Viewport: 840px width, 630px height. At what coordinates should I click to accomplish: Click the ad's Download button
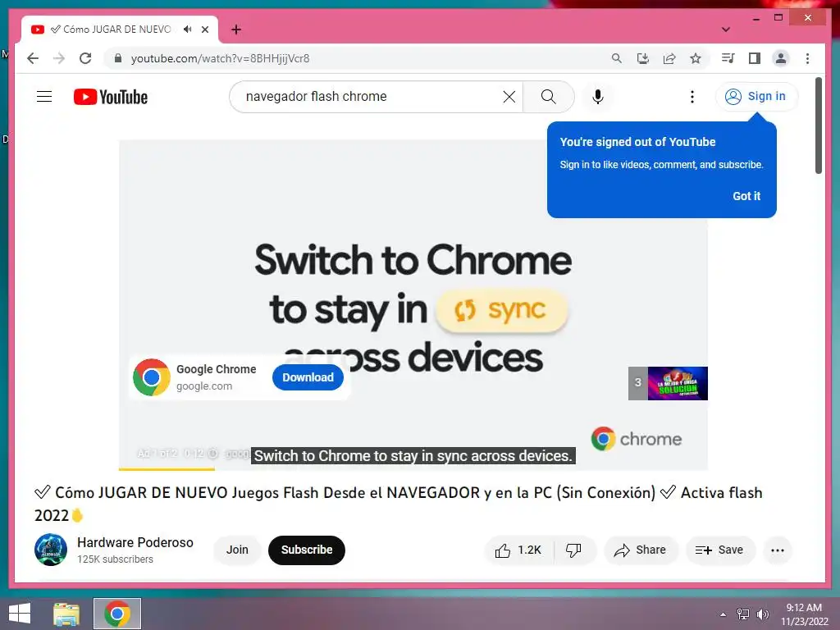click(308, 377)
